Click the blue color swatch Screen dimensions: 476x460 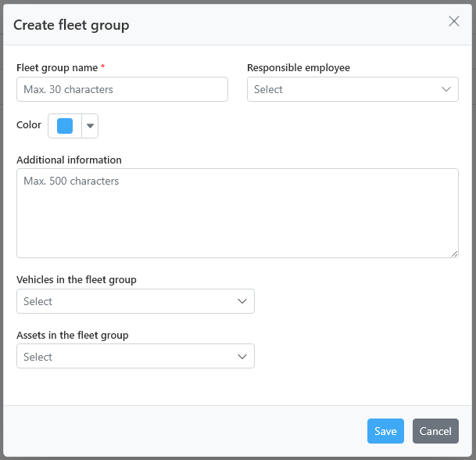(x=65, y=126)
